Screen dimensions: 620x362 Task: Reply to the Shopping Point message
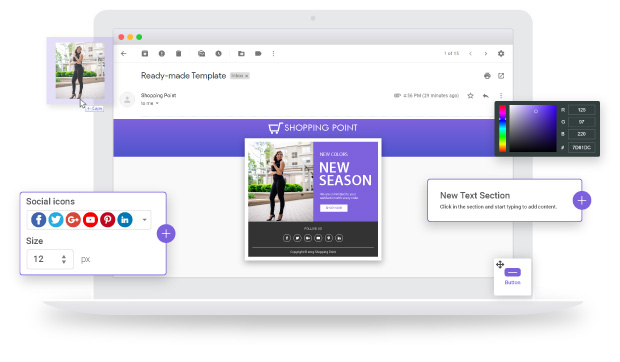tap(486, 96)
